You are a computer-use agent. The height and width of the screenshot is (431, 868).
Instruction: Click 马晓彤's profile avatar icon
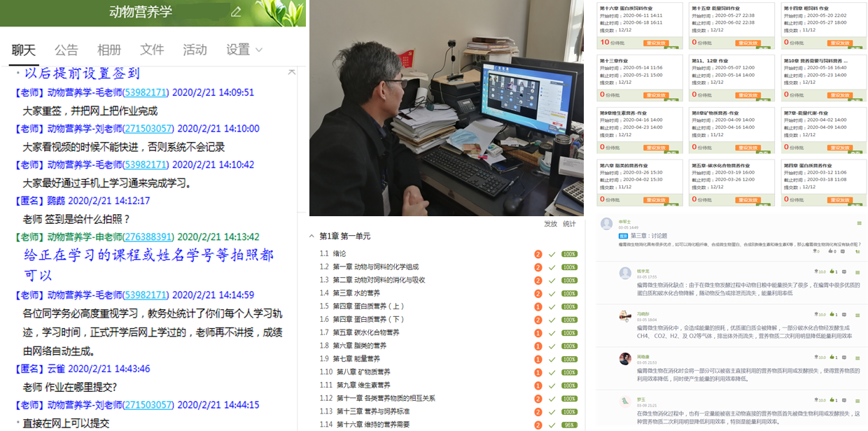pos(625,316)
